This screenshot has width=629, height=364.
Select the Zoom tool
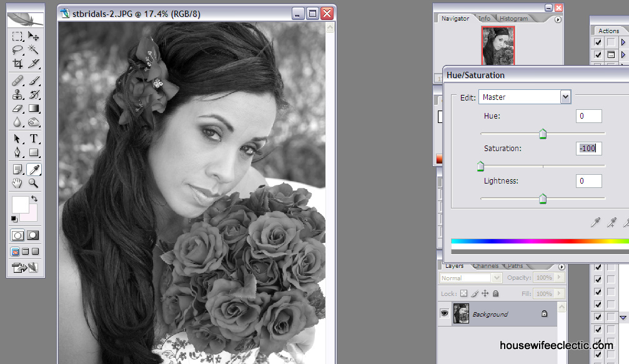34,182
